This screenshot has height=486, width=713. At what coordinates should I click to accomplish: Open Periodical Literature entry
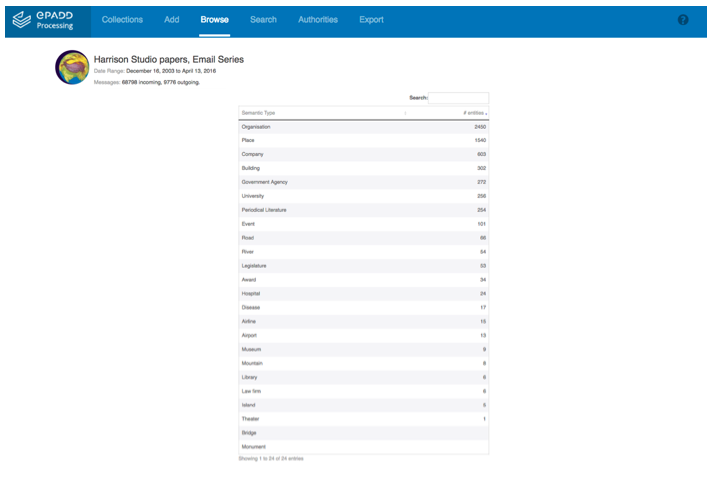tap(364, 210)
